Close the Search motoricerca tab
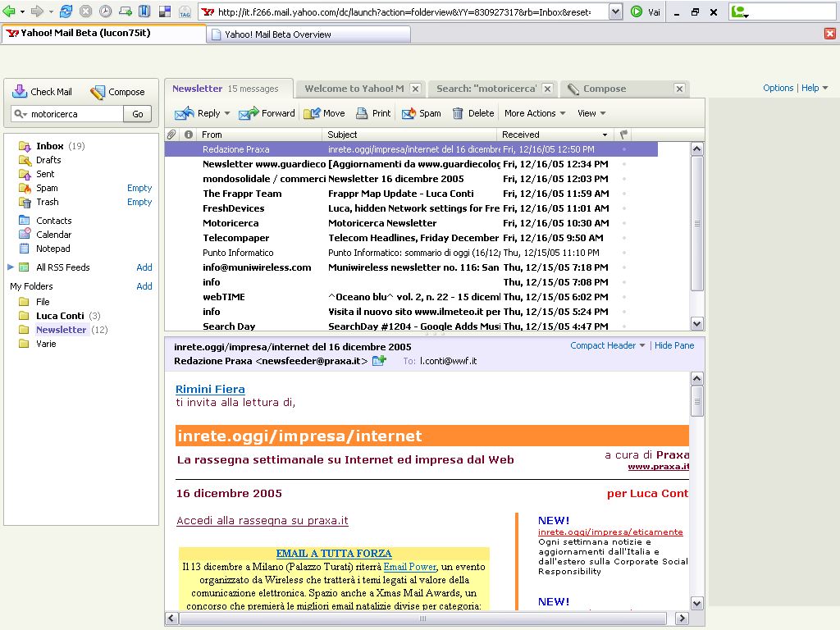This screenshot has height=630, width=840. pos(547,89)
